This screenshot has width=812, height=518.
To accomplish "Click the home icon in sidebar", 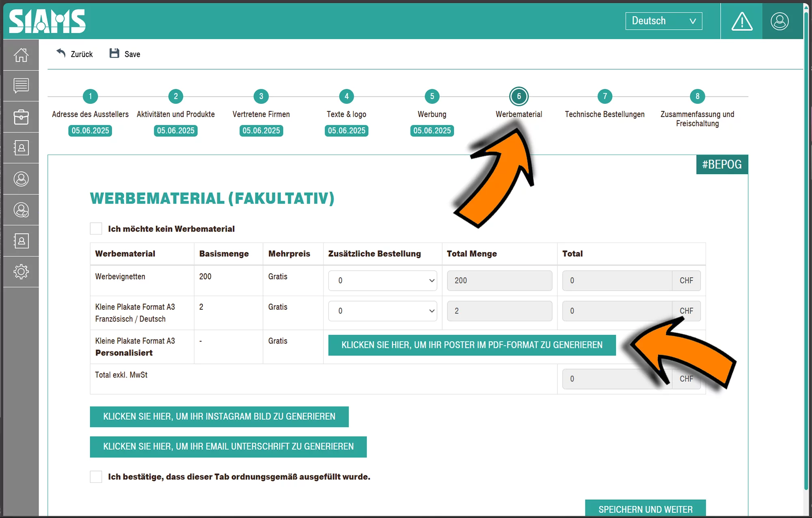I will (21, 55).
